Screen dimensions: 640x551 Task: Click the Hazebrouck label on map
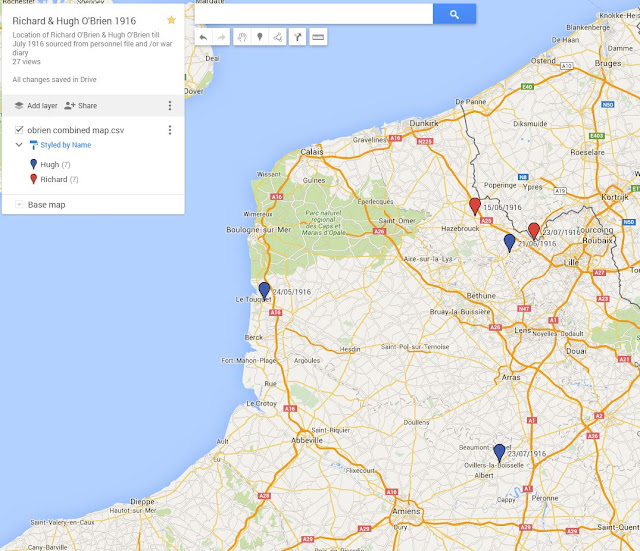point(460,229)
